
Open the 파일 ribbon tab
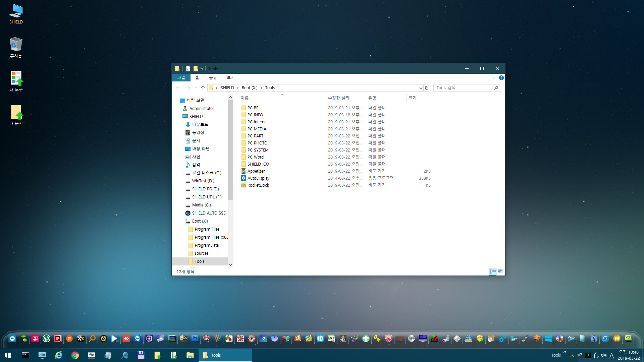click(x=181, y=77)
